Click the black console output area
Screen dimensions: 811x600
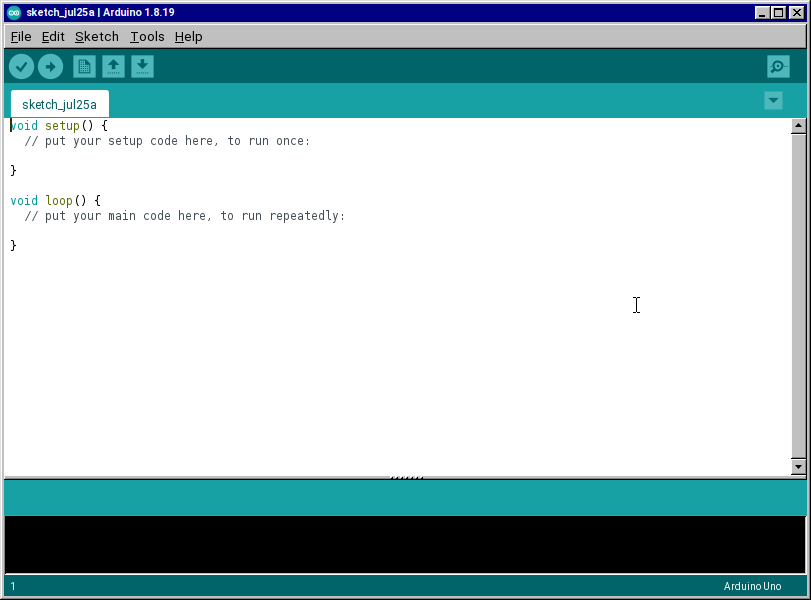[x=406, y=544]
